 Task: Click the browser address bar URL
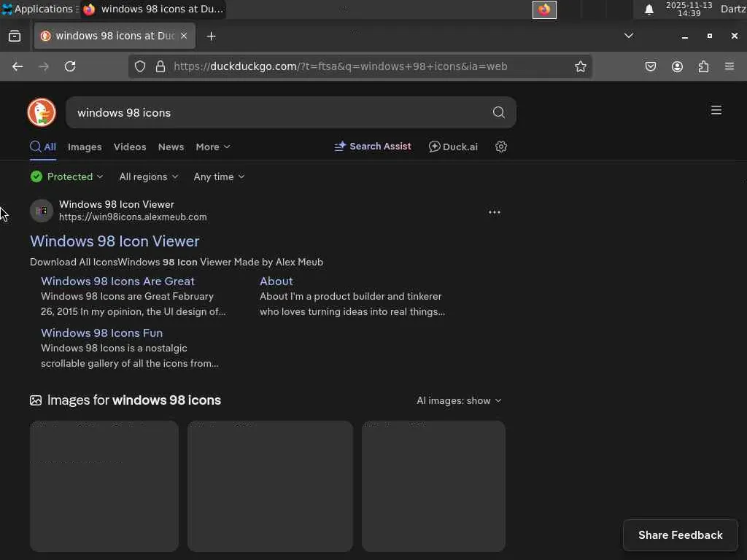click(x=340, y=66)
